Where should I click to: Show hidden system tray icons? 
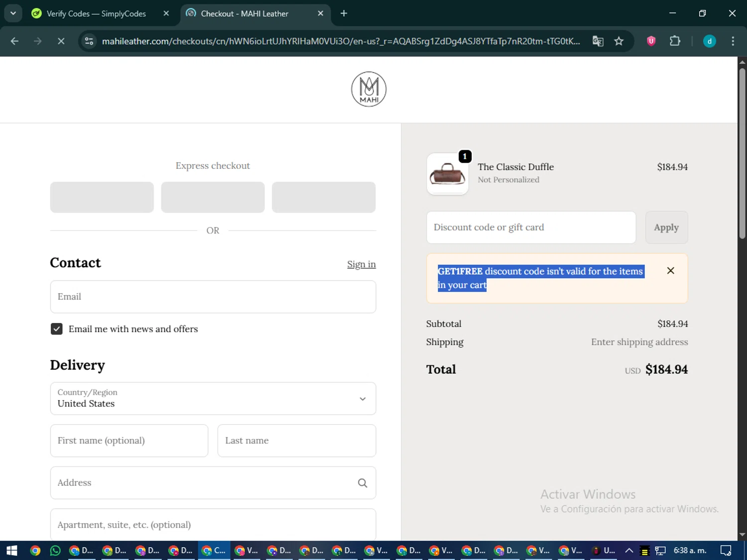[629, 551]
